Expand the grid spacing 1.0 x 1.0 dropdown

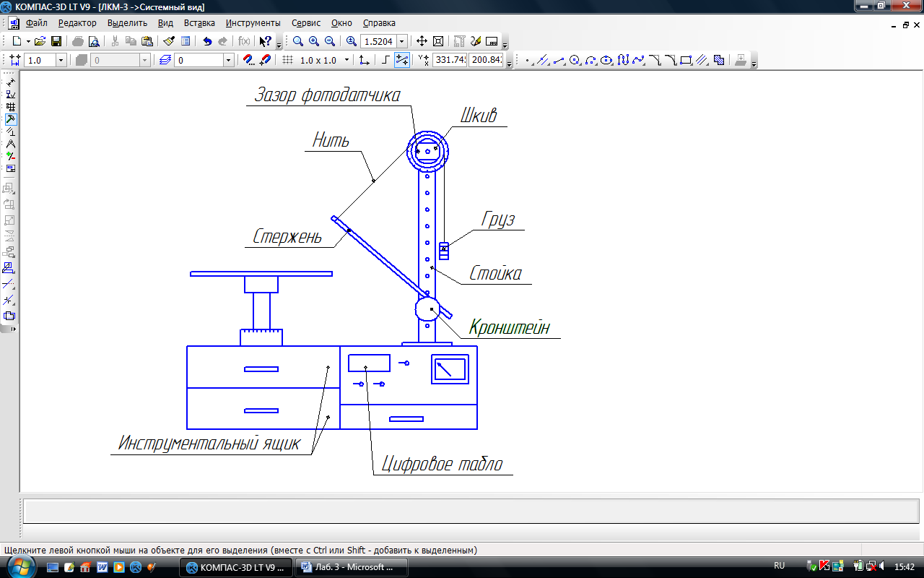pyautogui.click(x=346, y=60)
